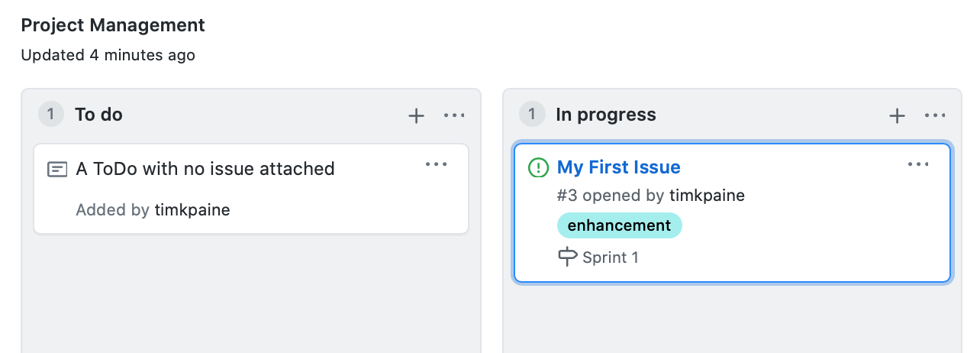Click the Project Management board title
980x353 pixels.
(113, 25)
